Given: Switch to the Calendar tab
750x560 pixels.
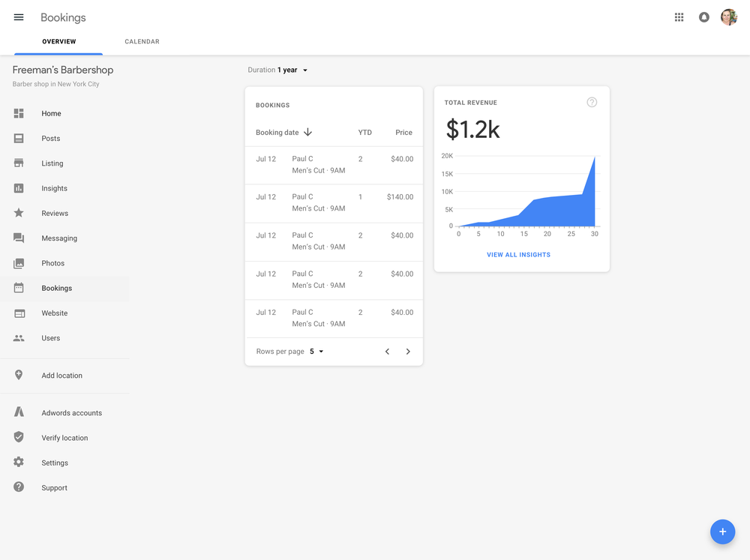Looking at the screenshot, I should 142,41.
